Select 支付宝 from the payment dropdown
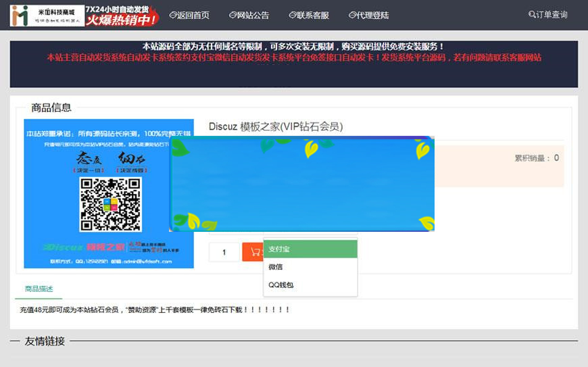588x367 pixels. [310, 249]
